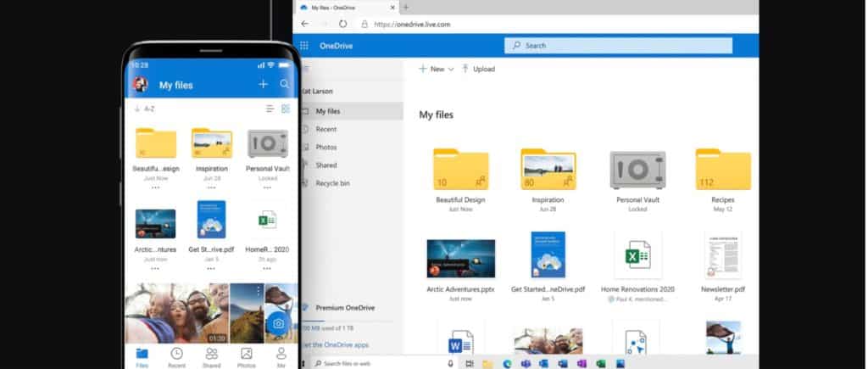Open Arctic...ntures thumbnail on phone

(x=156, y=223)
